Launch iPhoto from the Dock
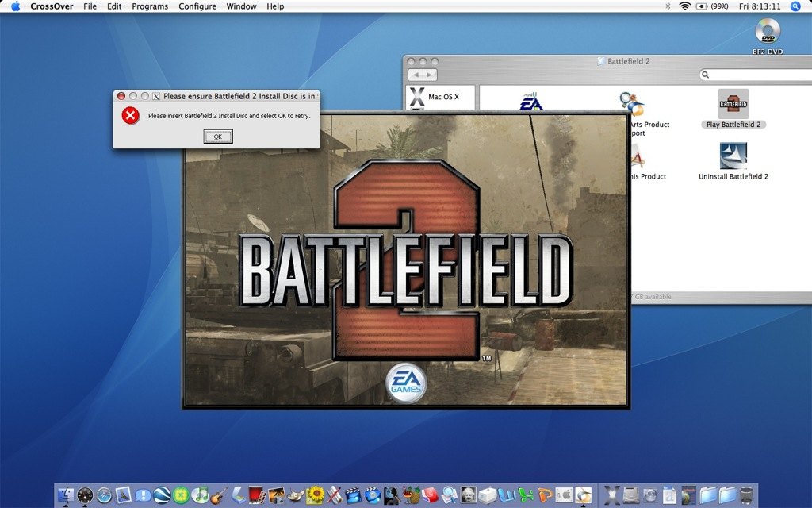This screenshot has width=812, height=508. point(277,495)
